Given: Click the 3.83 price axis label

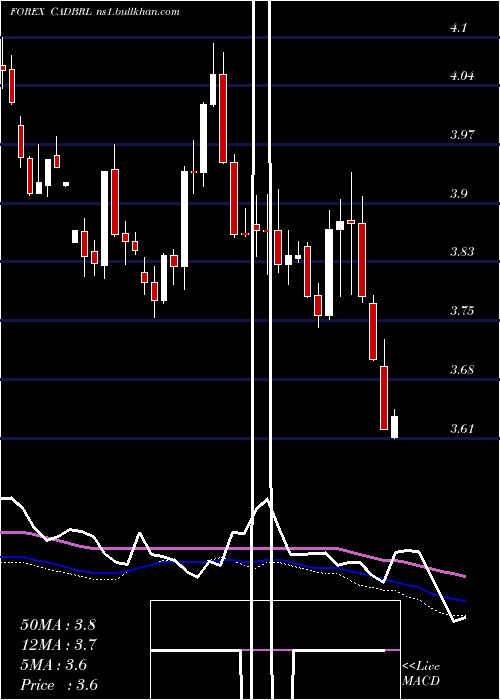Looking at the screenshot, I should [x=462, y=252].
